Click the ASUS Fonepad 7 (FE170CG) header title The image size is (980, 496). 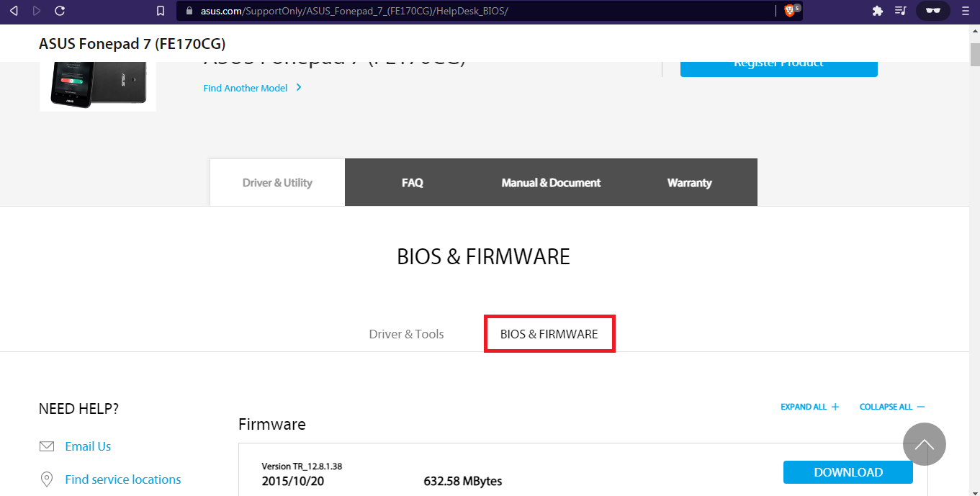point(132,44)
